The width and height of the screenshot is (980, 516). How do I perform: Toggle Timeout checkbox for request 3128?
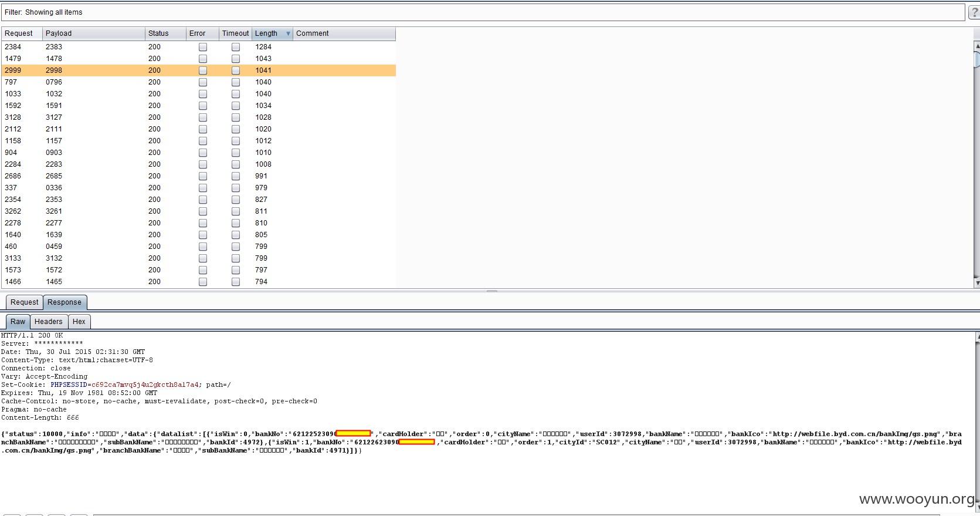[236, 117]
